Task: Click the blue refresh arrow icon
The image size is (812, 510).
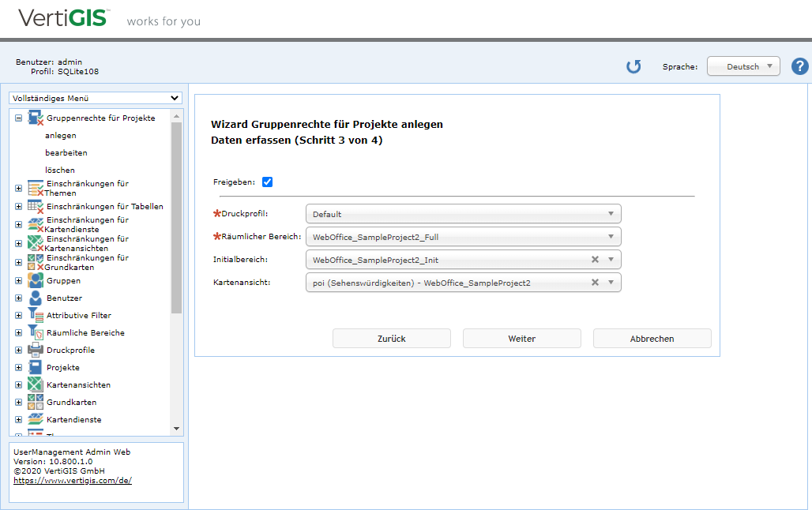Action: (x=633, y=66)
